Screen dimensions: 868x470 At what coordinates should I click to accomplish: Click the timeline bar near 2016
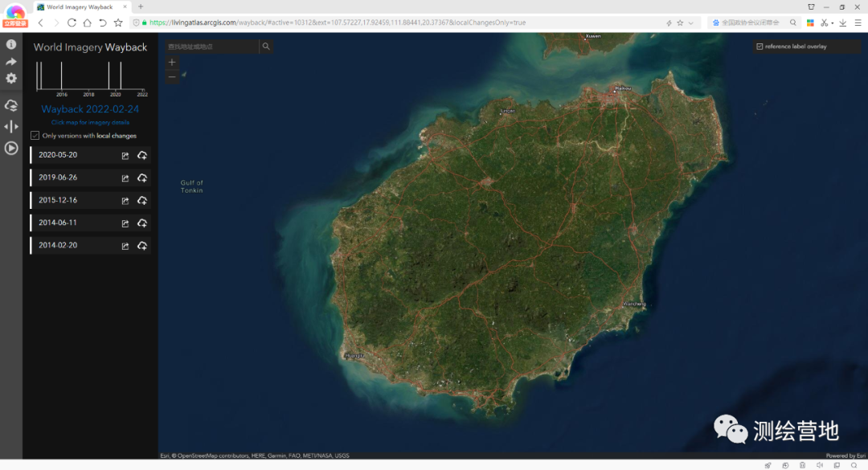[61, 76]
